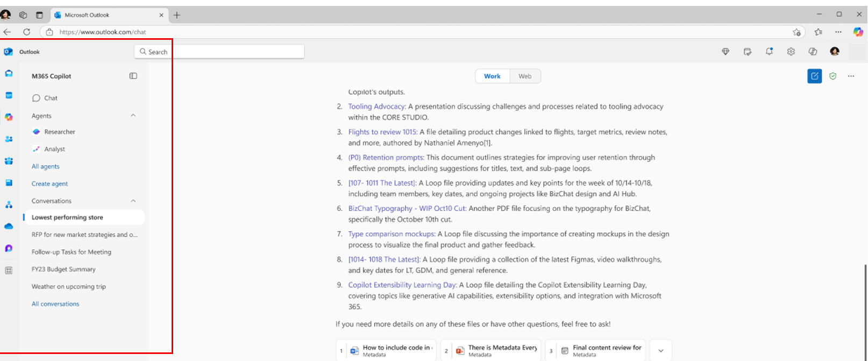Screen dimensions: 868x361
Task: Expand the references list chevron
Action: (x=661, y=351)
